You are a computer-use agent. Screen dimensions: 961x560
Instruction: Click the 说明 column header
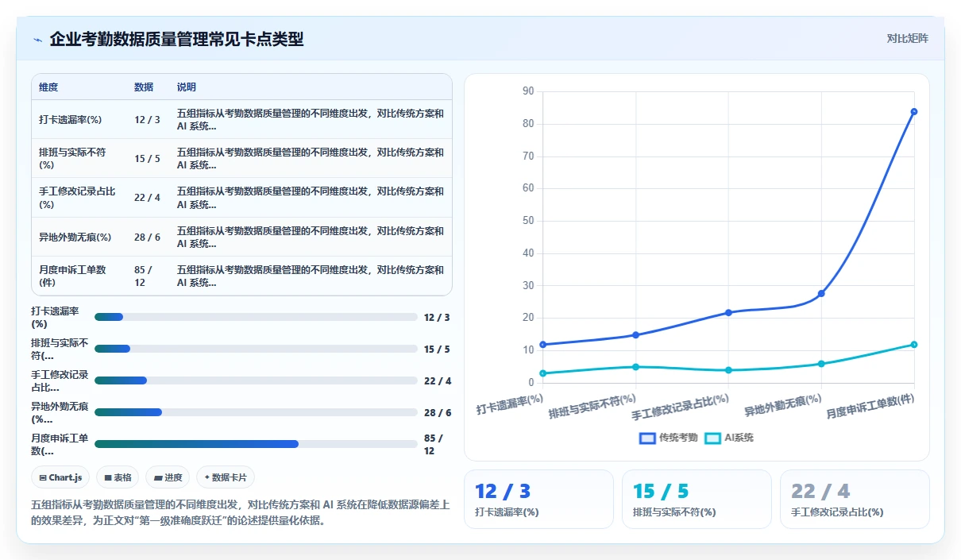click(187, 87)
